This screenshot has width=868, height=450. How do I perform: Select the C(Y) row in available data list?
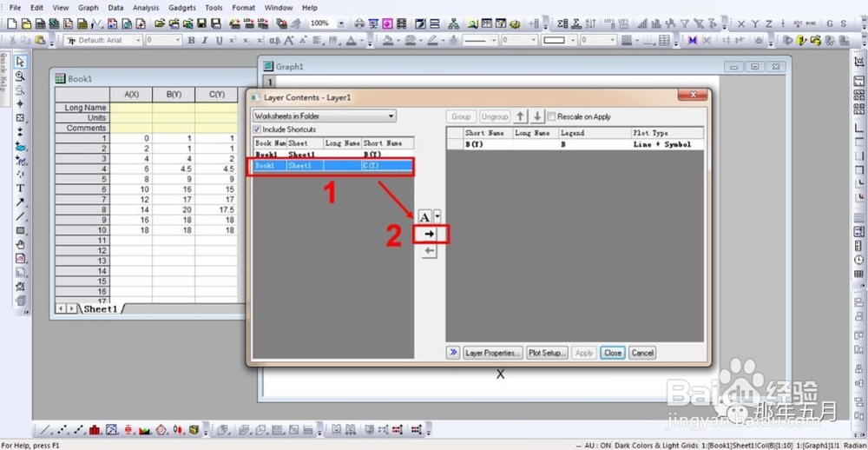point(333,165)
